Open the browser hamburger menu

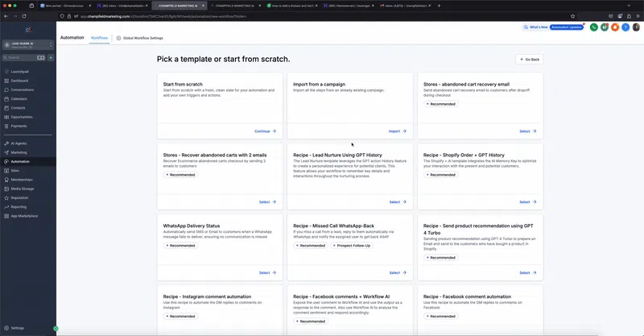pyautogui.click(x=638, y=16)
